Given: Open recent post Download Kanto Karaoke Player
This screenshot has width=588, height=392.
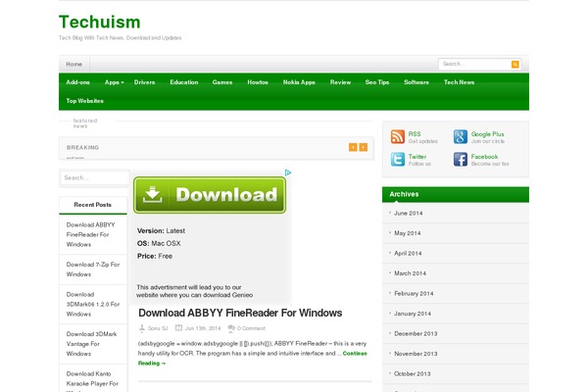Looking at the screenshot, I should 92,381.
